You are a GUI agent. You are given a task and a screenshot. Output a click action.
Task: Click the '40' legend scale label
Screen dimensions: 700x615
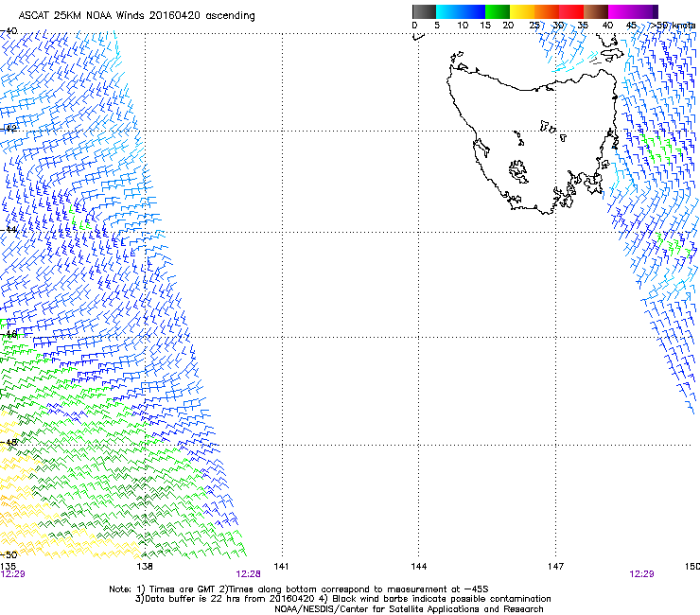(607, 26)
